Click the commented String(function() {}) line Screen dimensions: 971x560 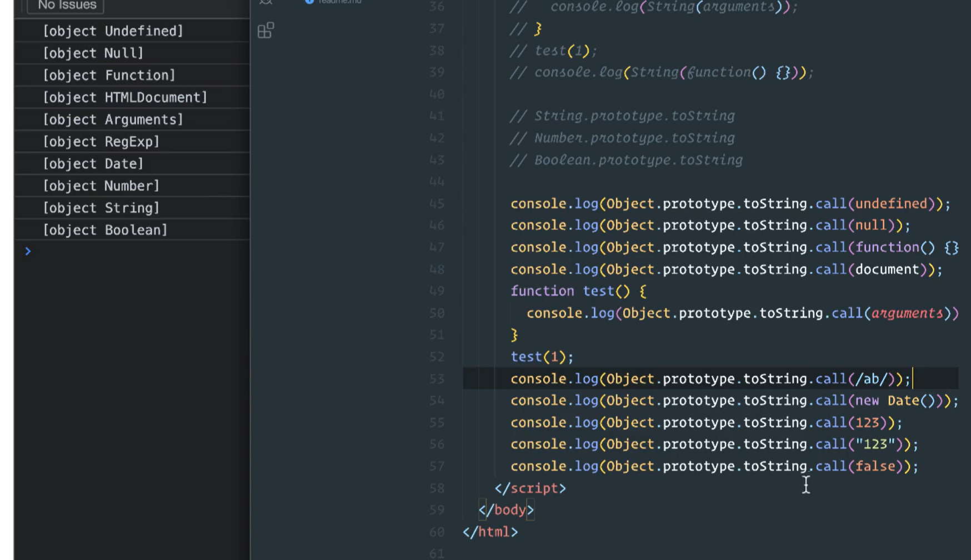click(x=662, y=73)
